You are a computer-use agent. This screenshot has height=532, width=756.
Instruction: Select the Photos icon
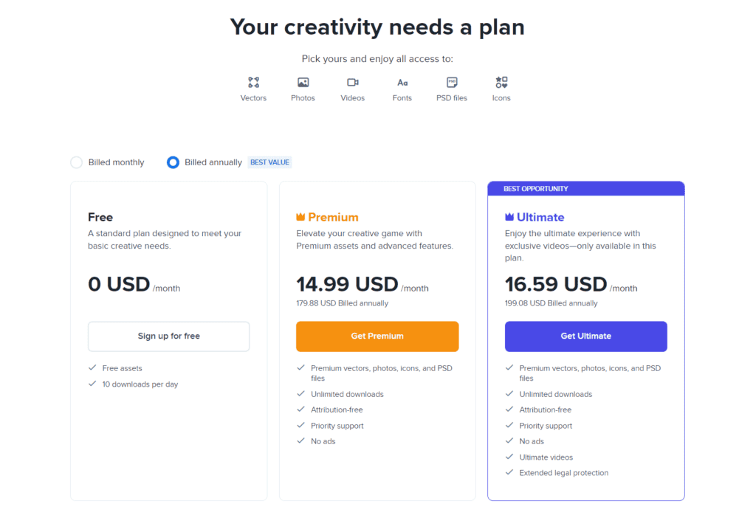click(x=303, y=82)
